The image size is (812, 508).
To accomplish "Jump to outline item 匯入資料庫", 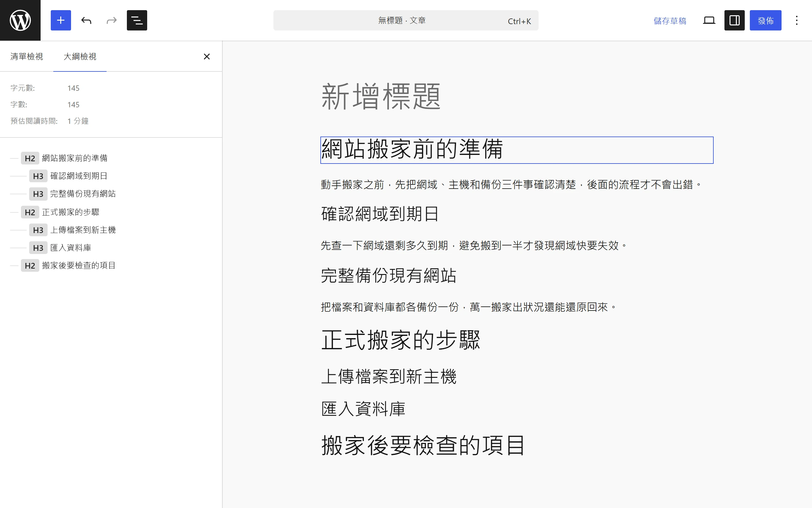I will 60,248.
